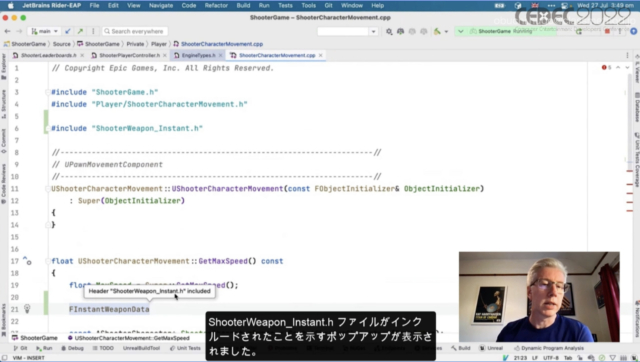Viewport: 640px width, 362px height.
Task: Click Player in breadcrumb path
Action: click(159, 44)
